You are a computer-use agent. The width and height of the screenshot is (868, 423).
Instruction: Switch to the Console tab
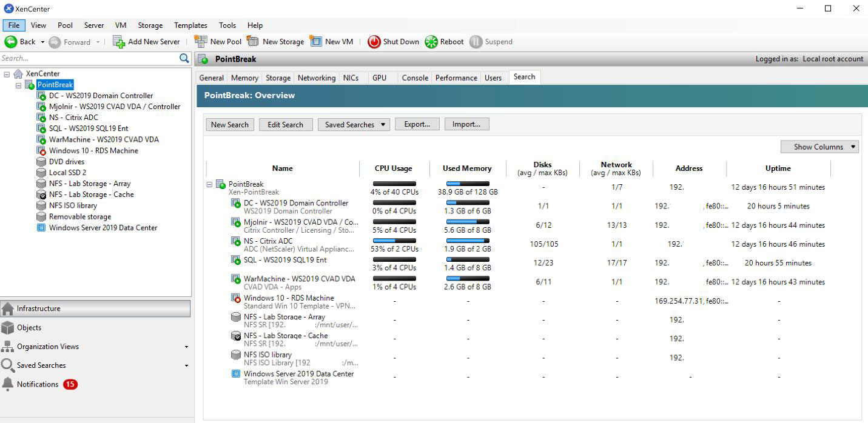(415, 78)
